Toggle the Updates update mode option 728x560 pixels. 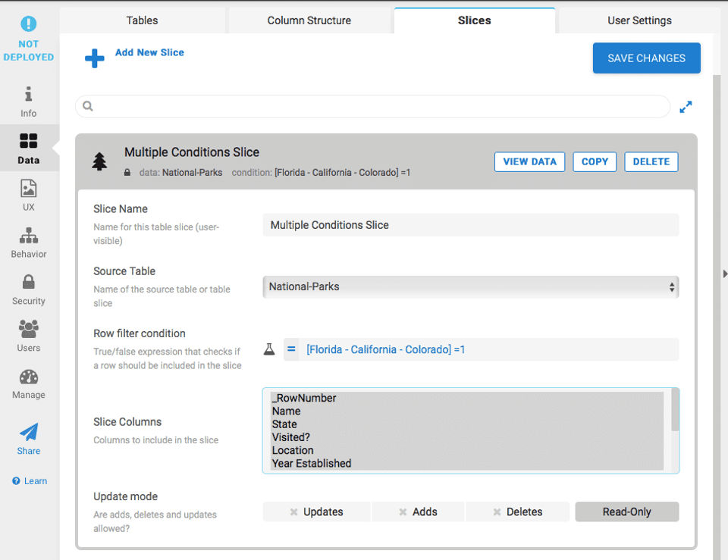coord(317,512)
